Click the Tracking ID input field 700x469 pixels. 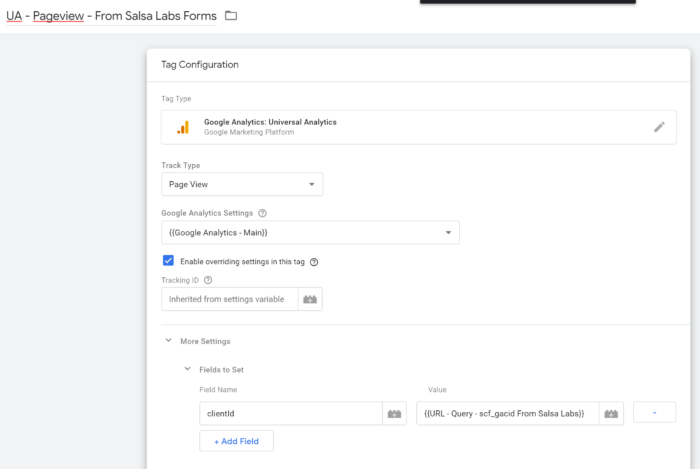coord(229,299)
